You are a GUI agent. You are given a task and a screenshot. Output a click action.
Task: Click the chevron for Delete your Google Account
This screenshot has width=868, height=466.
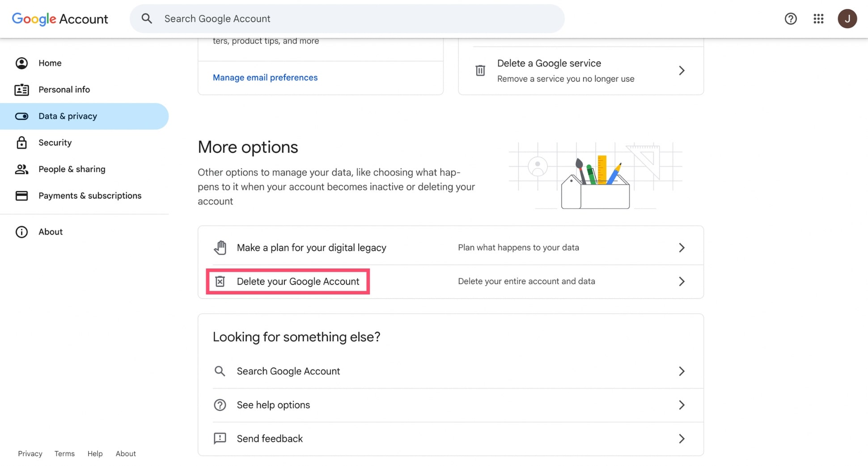tap(681, 281)
